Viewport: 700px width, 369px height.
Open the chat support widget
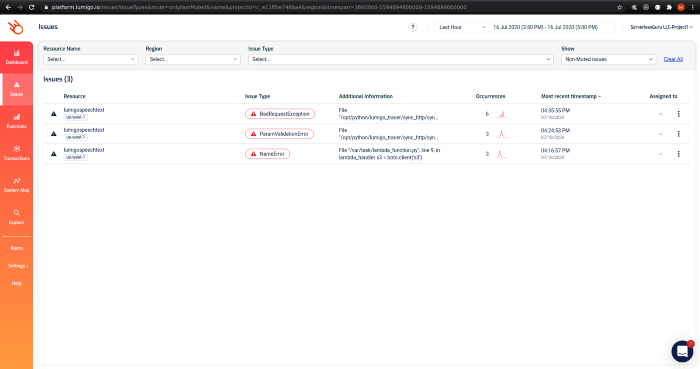point(682,352)
